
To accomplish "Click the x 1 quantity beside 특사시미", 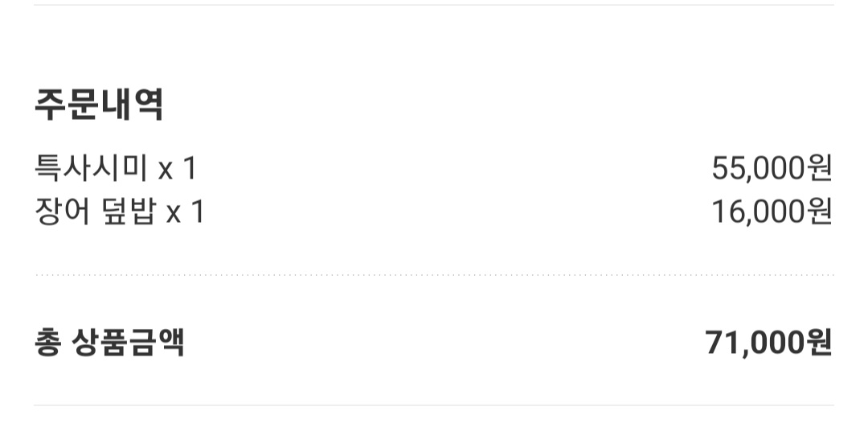I will (177, 168).
